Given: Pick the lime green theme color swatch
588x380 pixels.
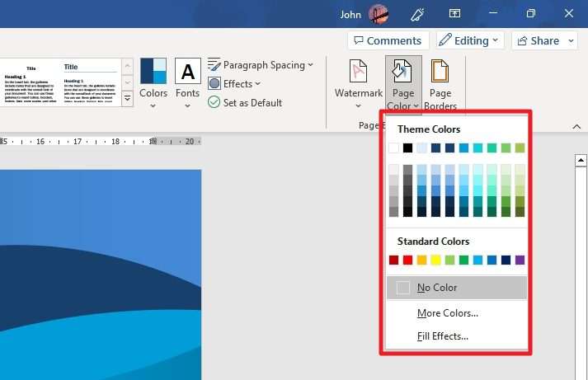Looking at the screenshot, I should [x=520, y=148].
